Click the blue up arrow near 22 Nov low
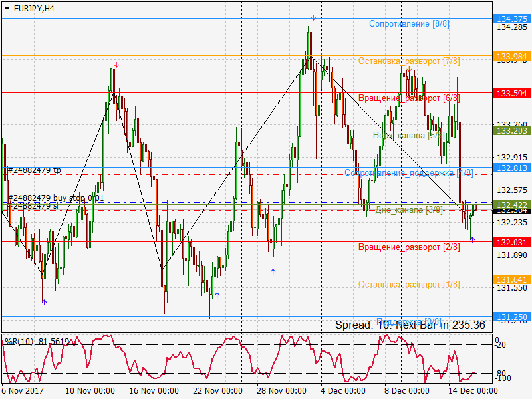Viewport: 532px width, 399px height. coord(217,295)
